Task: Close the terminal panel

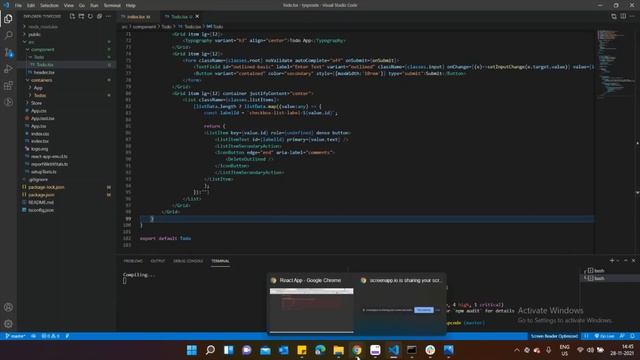Action: pyautogui.click(x=633, y=260)
